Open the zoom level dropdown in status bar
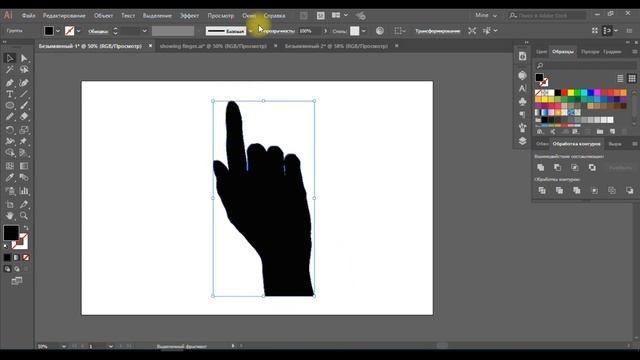 64,347
